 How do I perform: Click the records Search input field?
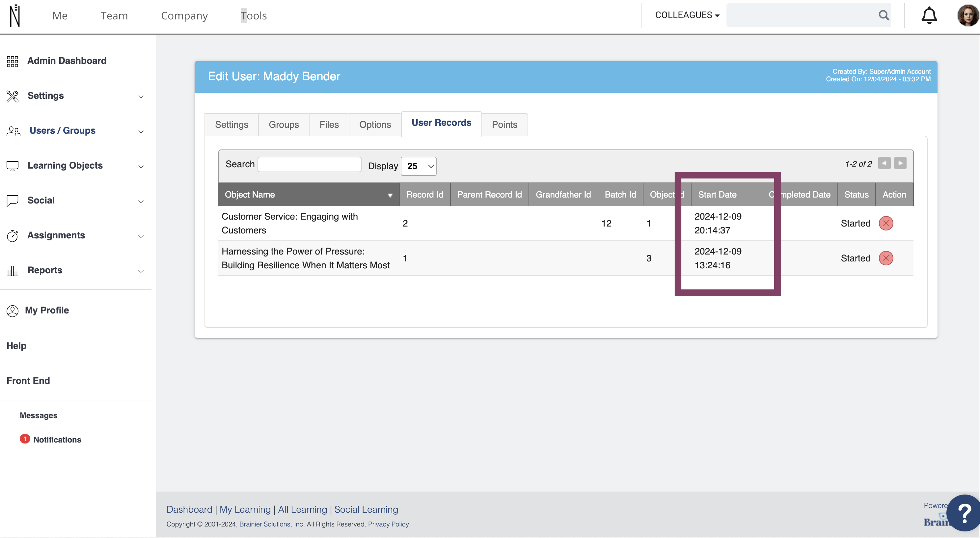pos(309,164)
